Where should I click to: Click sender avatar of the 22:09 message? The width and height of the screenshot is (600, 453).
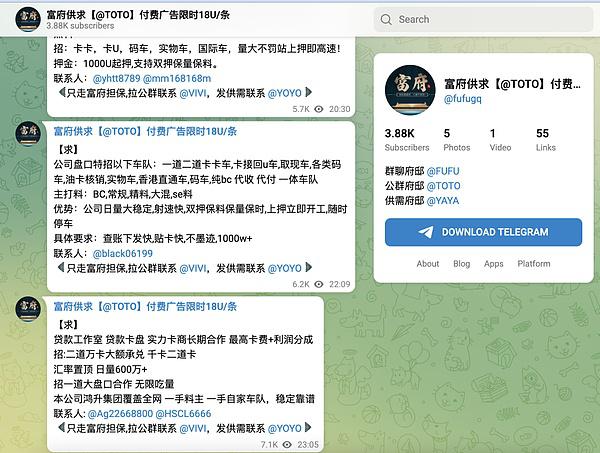click(x=28, y=134)
